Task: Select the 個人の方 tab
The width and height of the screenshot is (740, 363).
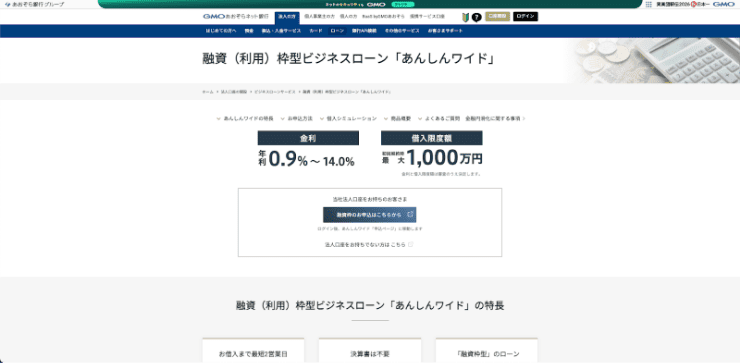Action: tap(348, 17)
